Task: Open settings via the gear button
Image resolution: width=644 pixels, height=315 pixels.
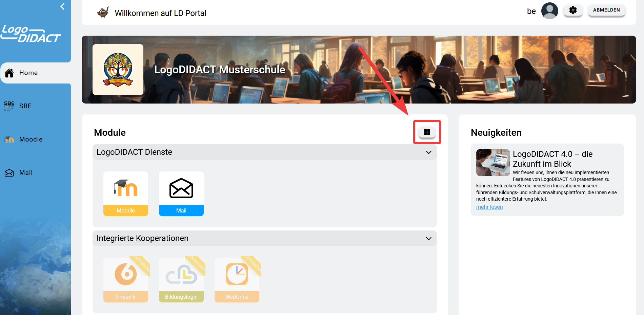Action: [x=573, y=10]
